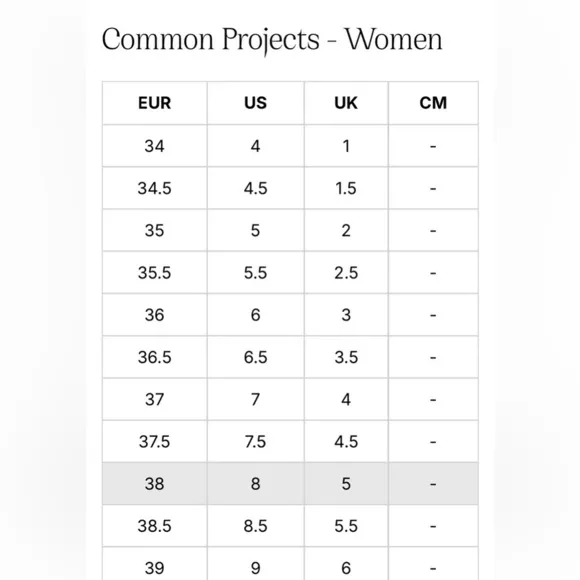This screenshot has height=580, width=580.
Task: Click the US 9 cell
Action: (x=256, y=564)
